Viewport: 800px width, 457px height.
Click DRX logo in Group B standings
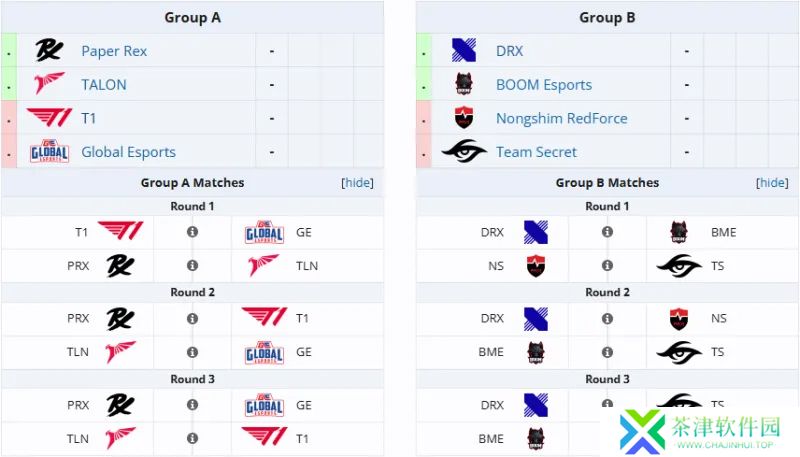tap(464, 50)
